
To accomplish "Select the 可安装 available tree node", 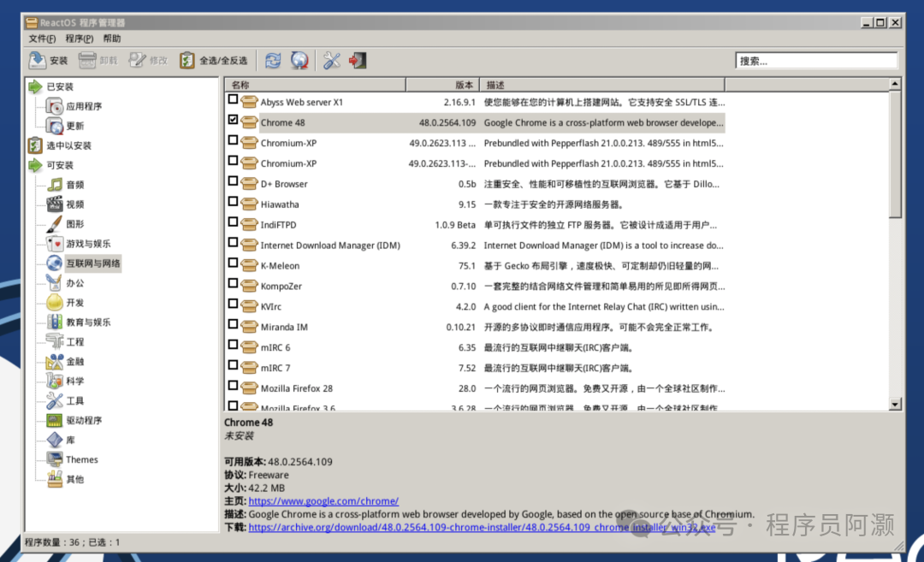I will click(x=60, y=165).
